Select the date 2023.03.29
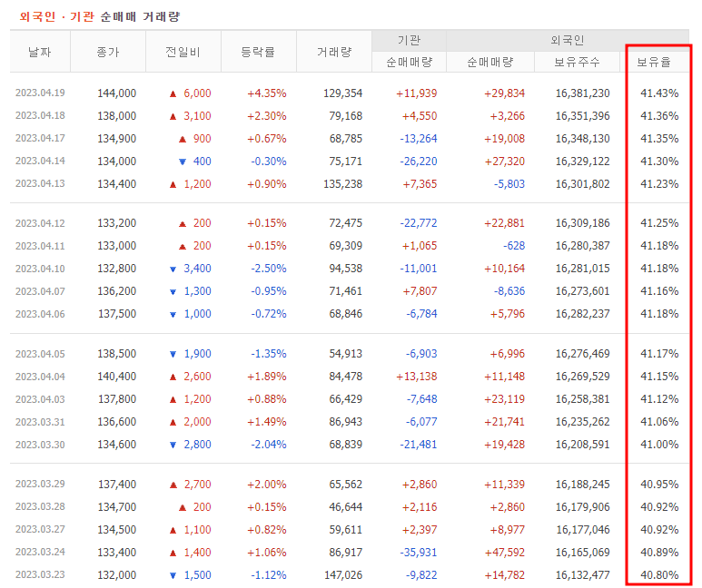 coord(40,484)
